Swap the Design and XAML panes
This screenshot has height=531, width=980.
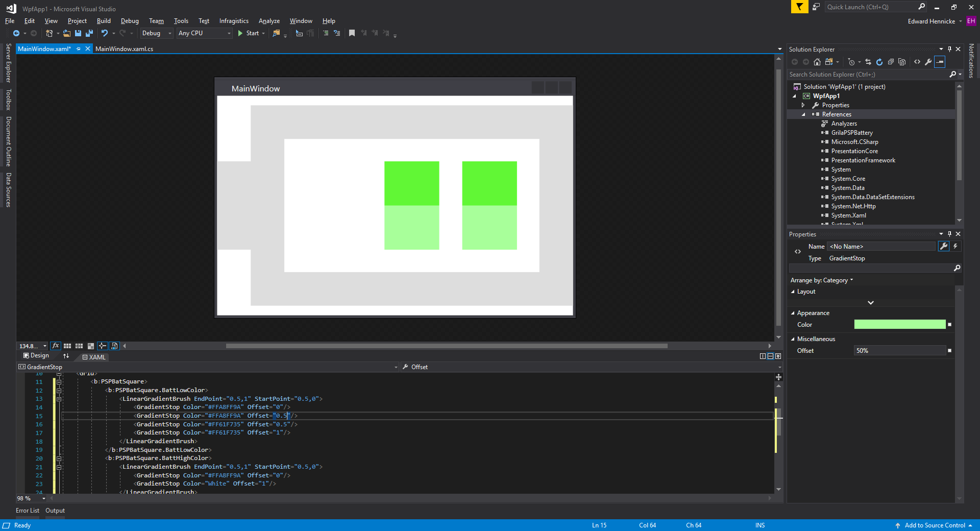coord(66,356)
